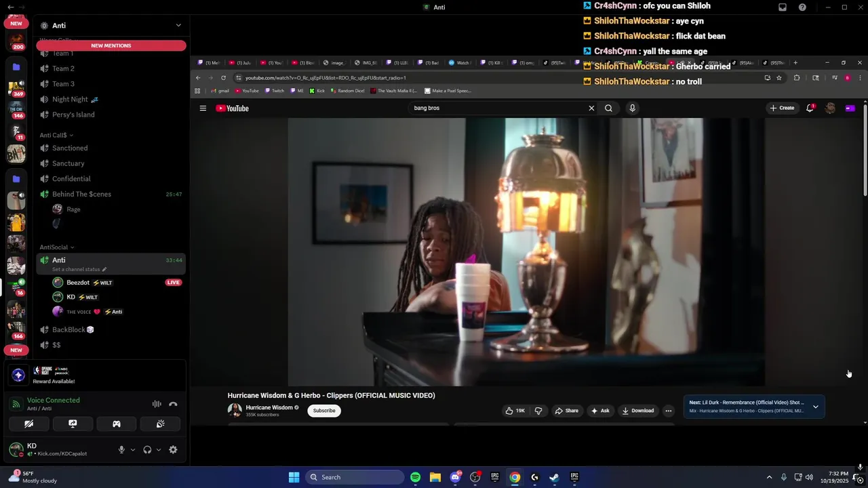Open input device options next to microphone

click(132, 449)
